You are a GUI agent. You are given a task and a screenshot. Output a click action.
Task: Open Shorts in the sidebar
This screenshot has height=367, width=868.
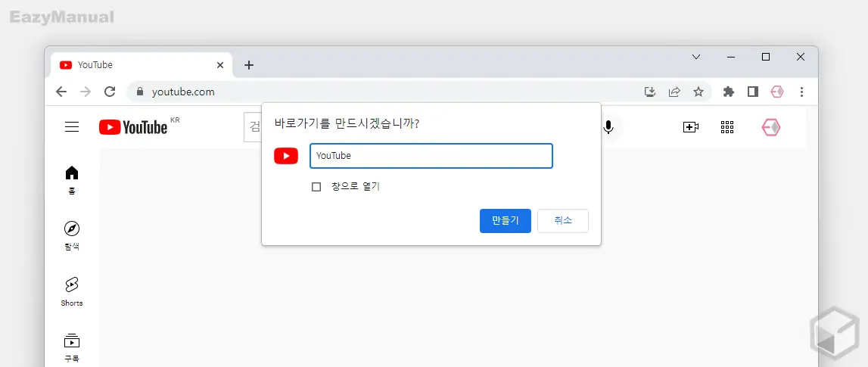tap(72, 292)
